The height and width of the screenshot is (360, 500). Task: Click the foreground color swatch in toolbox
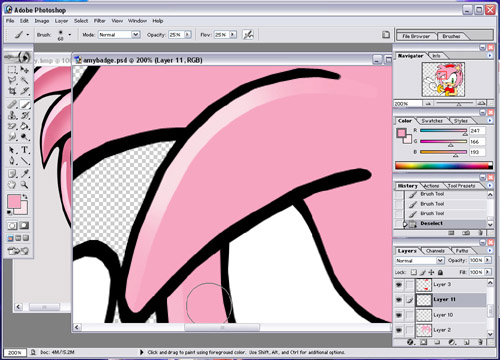point(14,201)
